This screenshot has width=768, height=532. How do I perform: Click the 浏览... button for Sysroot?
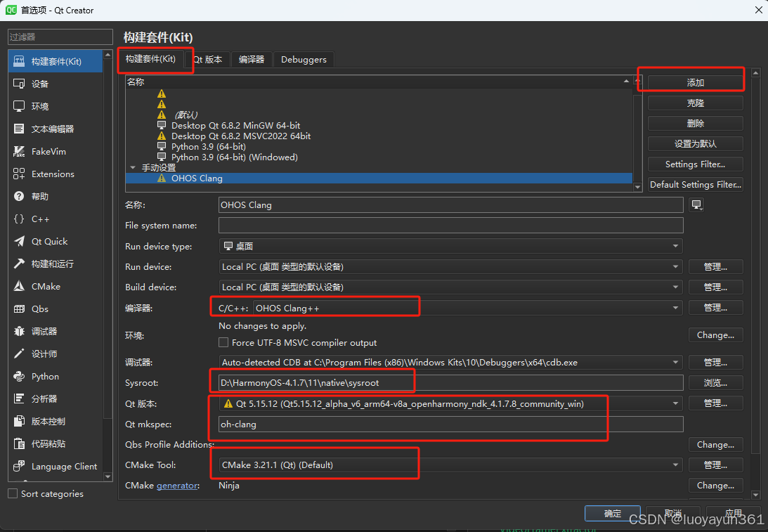coord(715,382)
